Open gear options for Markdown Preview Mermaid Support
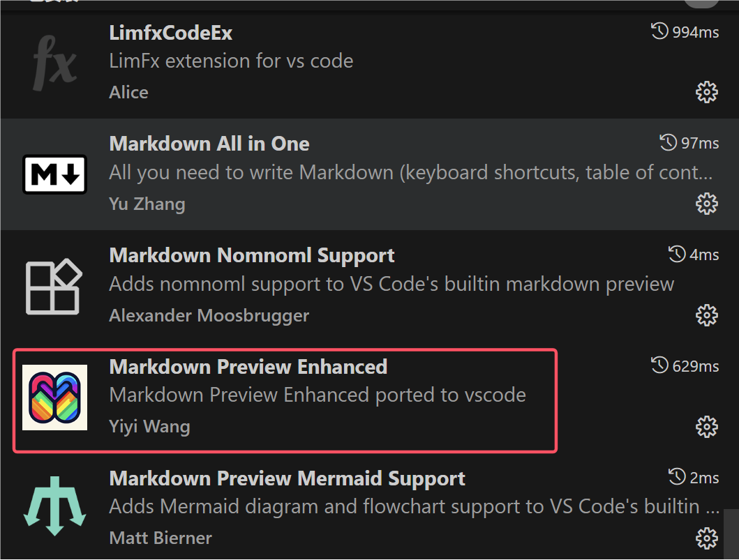 point(707,538)
